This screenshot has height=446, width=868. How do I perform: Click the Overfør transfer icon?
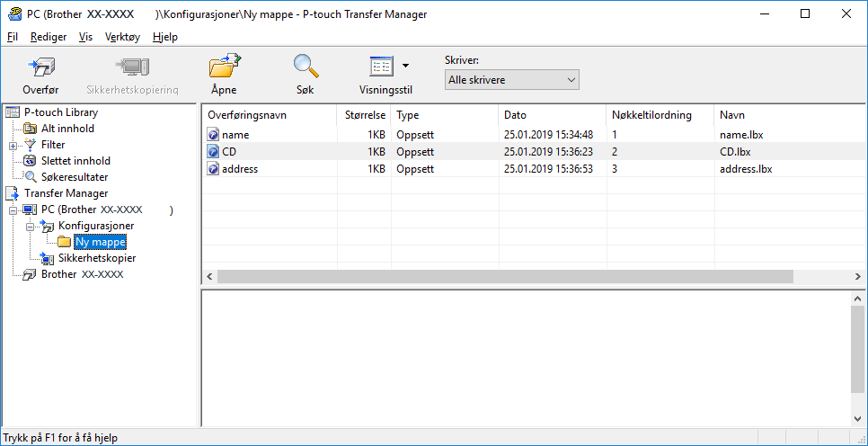pos(40,67)
